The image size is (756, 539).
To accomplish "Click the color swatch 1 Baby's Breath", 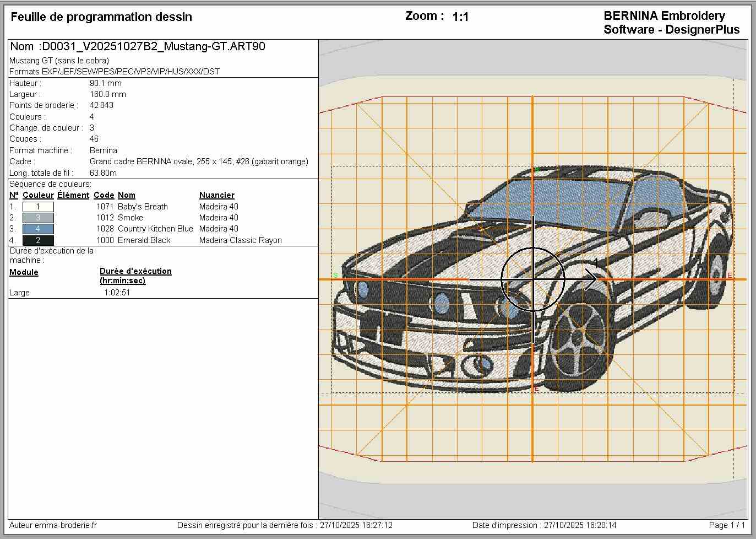I will 38,207.
